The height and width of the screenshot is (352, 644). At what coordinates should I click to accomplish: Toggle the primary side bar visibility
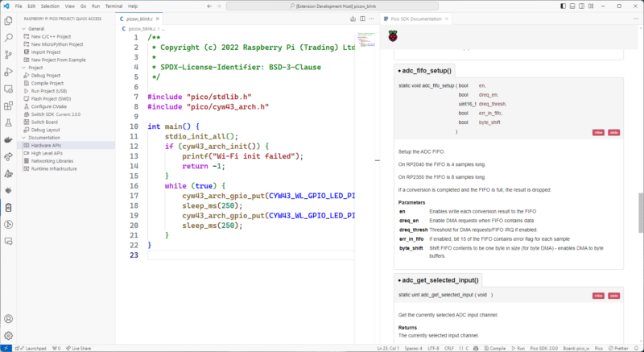click(x=563, y=6)
